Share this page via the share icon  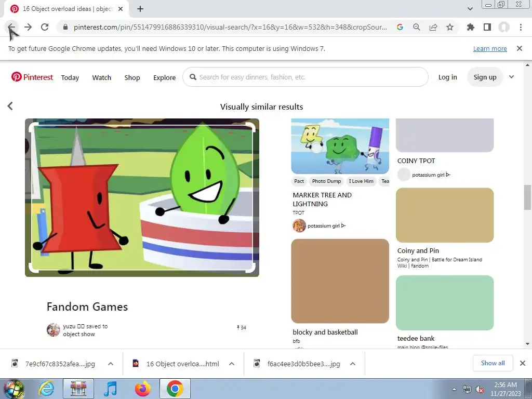[x=433, y=27]
